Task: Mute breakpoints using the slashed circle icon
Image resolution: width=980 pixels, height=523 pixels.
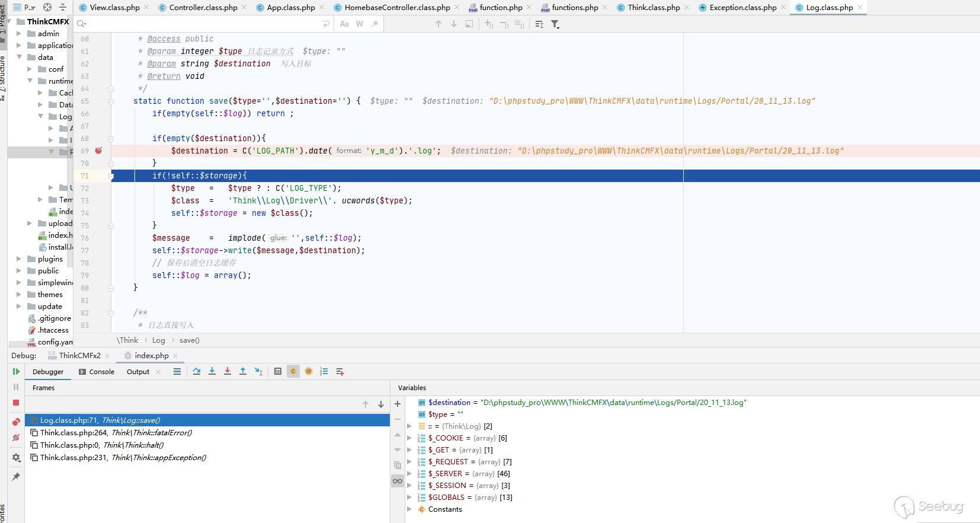Action: click(16, 438)
